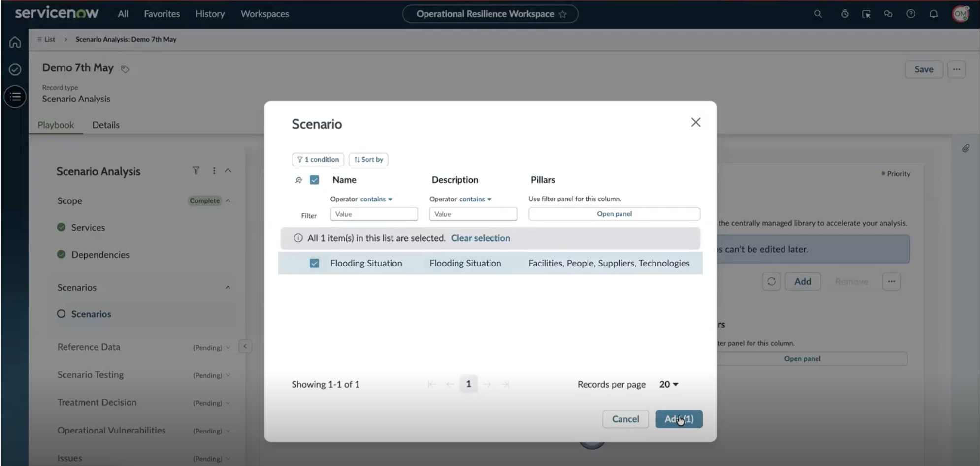Image resolution: width=980 pixels, height=466 pixels.
Task: Open the Description operator contains dropdown
Action: pyautogui.click(x=476, y=199)
